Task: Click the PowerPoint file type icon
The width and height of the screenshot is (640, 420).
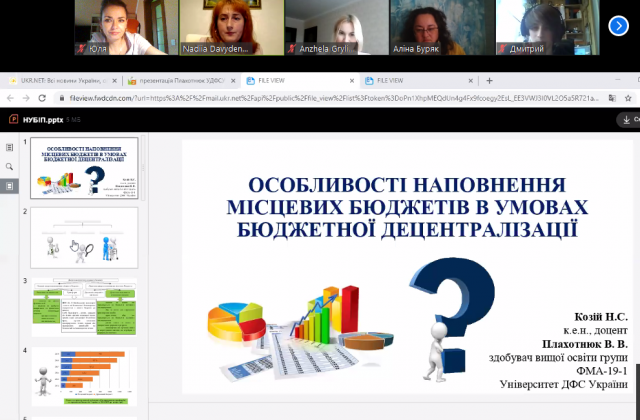Action: 13,119
